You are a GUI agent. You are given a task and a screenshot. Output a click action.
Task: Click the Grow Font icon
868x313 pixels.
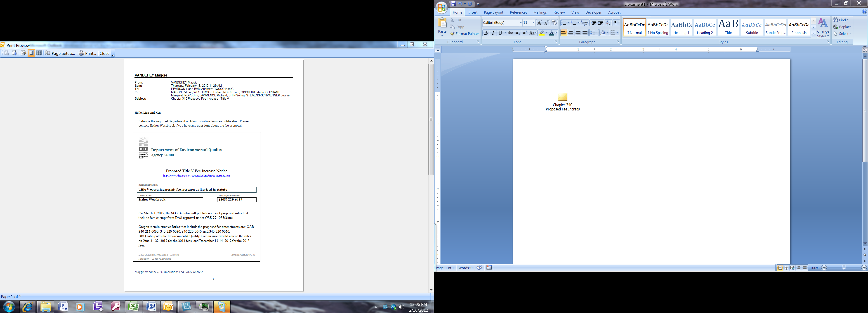point(539,23)
